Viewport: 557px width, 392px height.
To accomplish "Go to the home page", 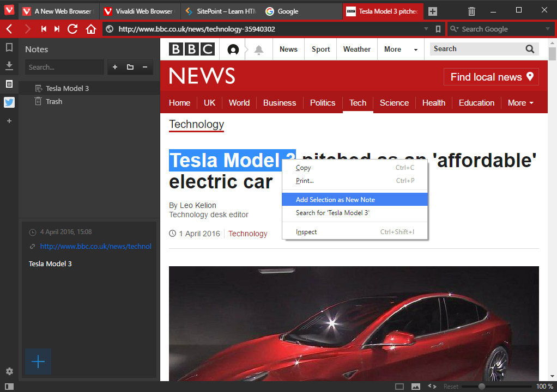I will pos(91,29).
